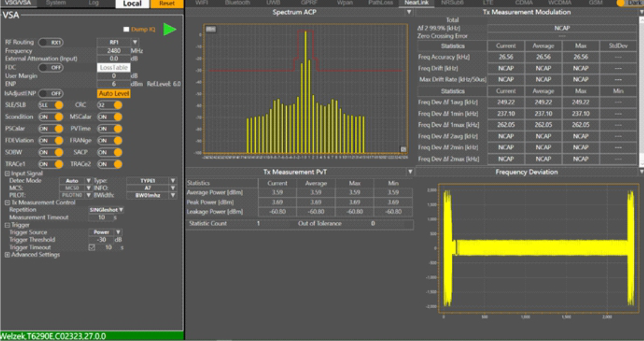Open the Repetition SINGleshot dropdown
This screenshot has height=341, width=644.
120,209
